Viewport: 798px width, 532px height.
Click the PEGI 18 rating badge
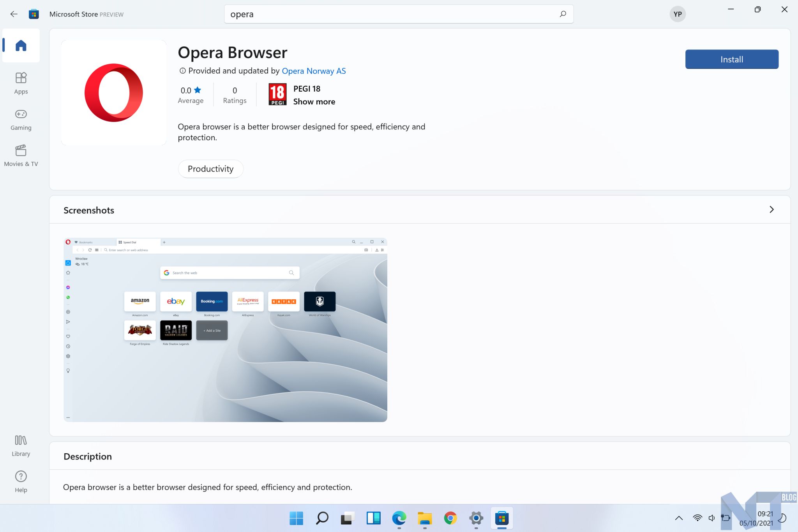coord(277,94)
